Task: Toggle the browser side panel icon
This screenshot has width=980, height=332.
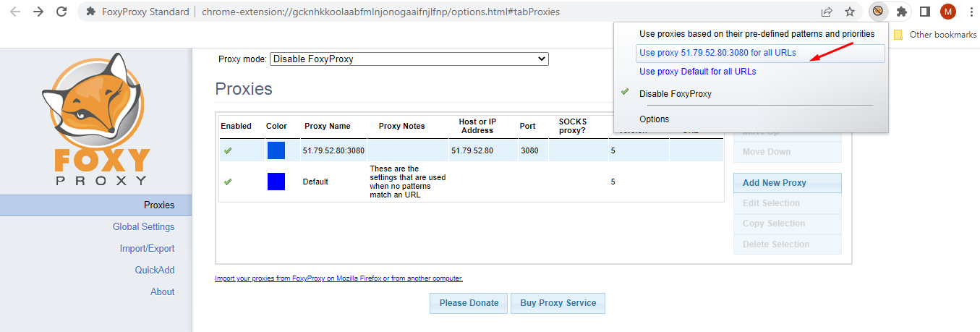Action: point(924,12)
